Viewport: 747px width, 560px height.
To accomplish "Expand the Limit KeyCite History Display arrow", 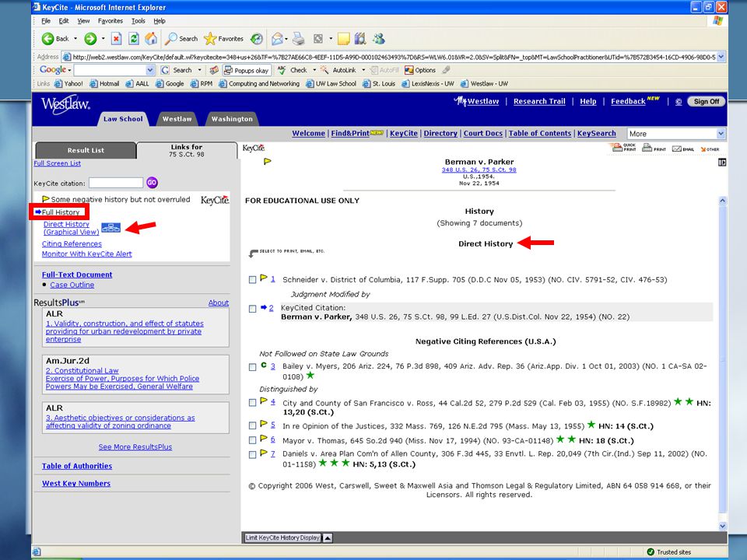I will tap(328, 538).
